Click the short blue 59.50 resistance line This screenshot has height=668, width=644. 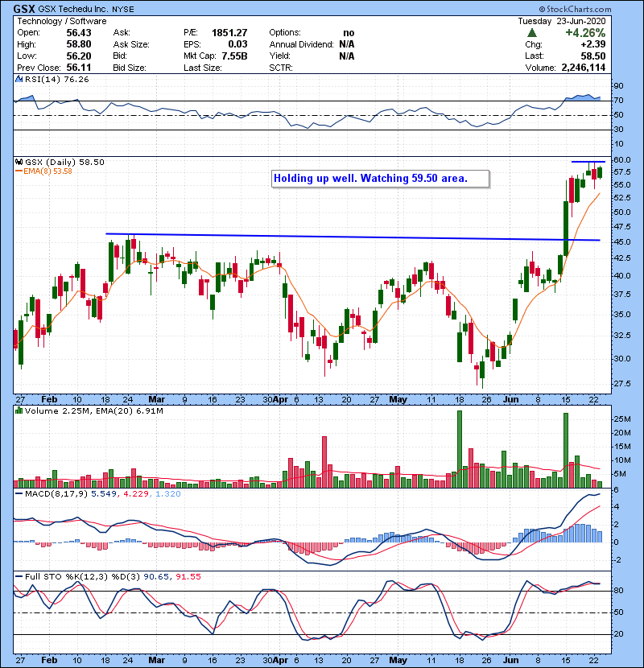tap(588, 162)
